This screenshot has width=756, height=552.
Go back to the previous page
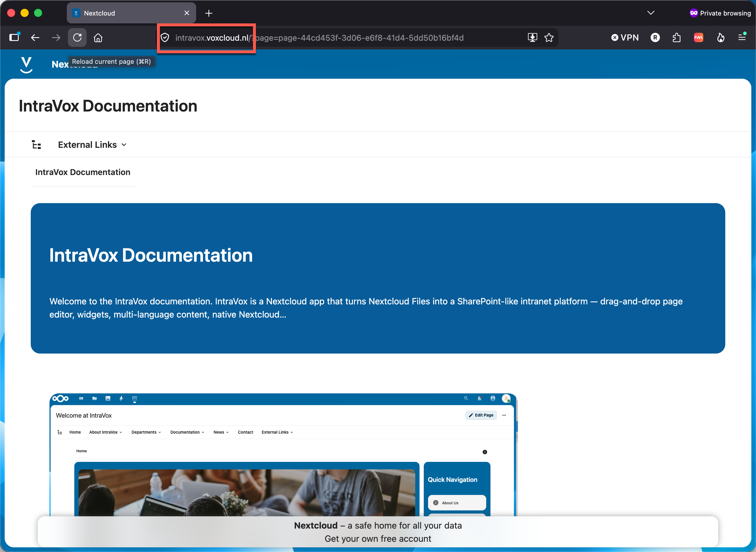[x=35, y=37]
